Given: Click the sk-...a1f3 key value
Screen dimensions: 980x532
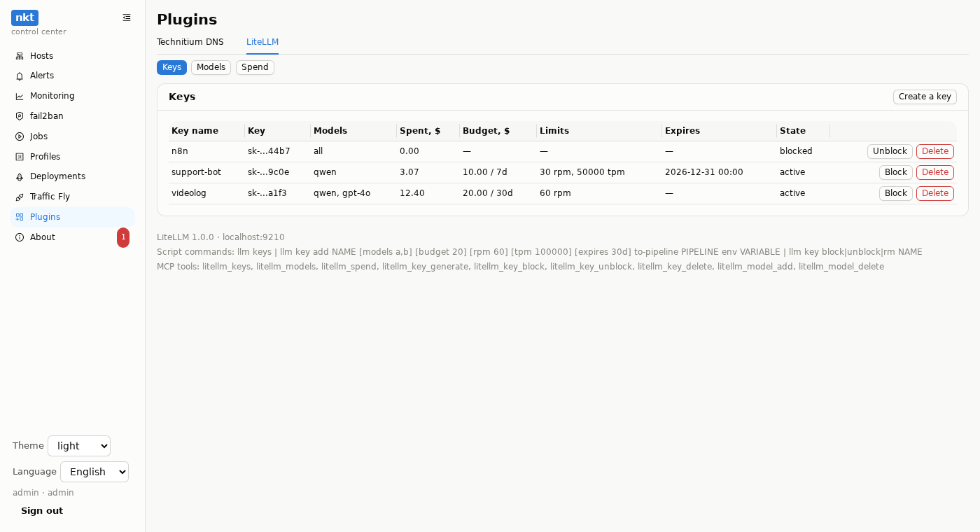Looking at the screenshot, I should click(x=267, y=193).
